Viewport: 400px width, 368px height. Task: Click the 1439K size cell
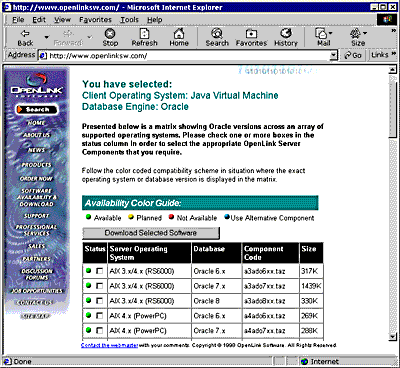311,286
